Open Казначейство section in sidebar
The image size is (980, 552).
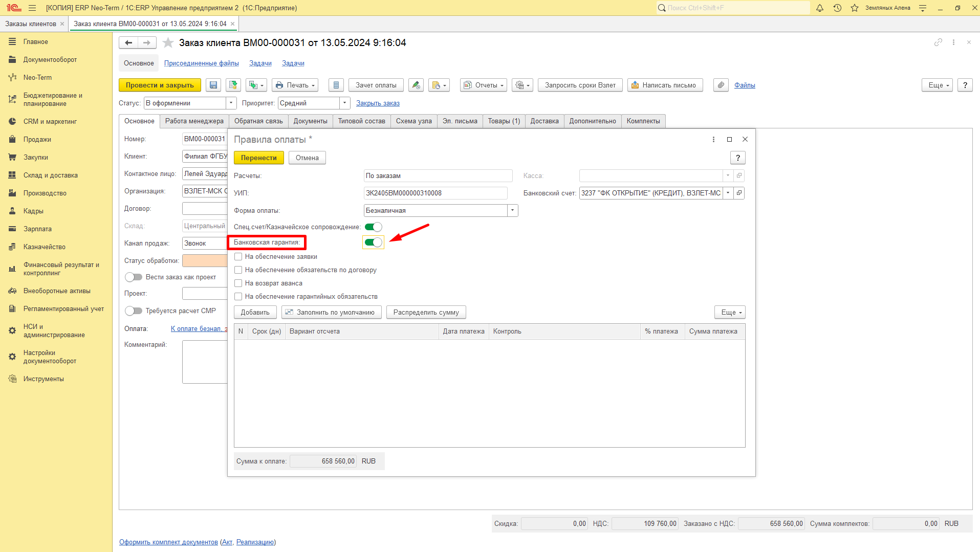tap(45, 247)
